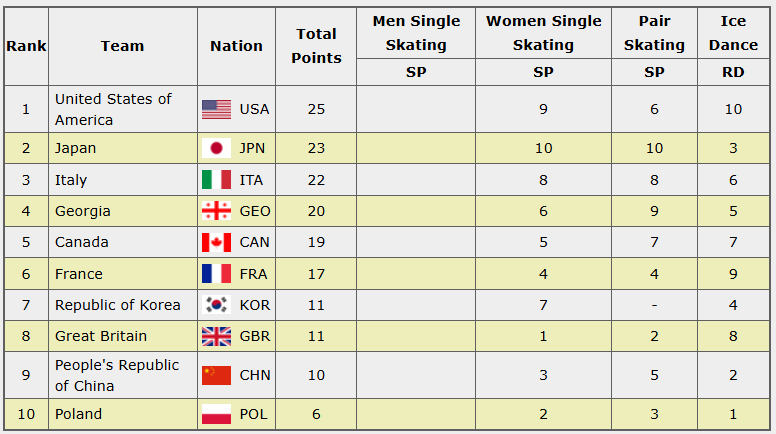Open the United States of America team
The width and height of the screenshot is (776, 434).
[x=113, y=109]
